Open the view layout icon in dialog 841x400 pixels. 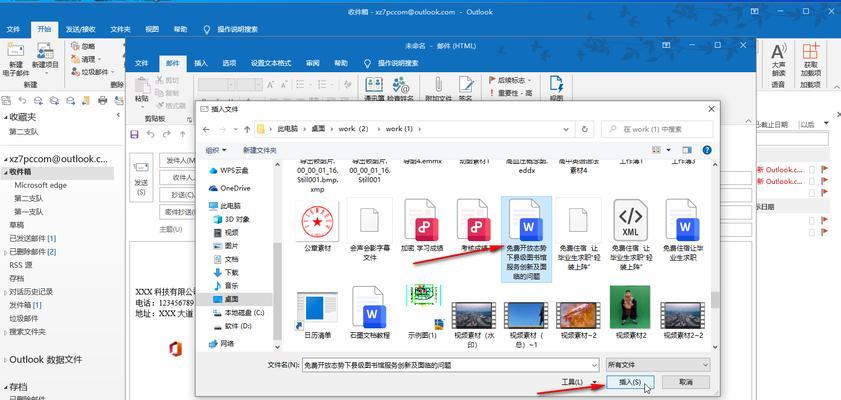(x=656, y=150)
